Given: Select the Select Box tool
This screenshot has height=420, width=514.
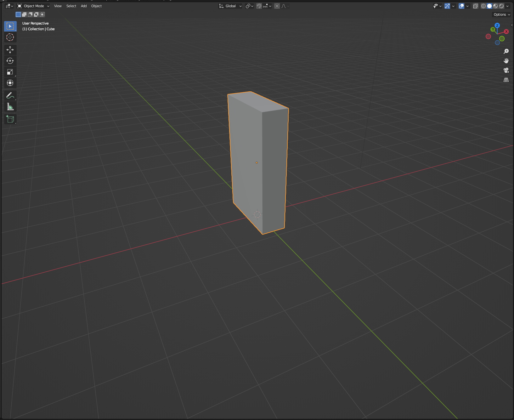Looking at the screenshot, I should click(x=10, y=26).
